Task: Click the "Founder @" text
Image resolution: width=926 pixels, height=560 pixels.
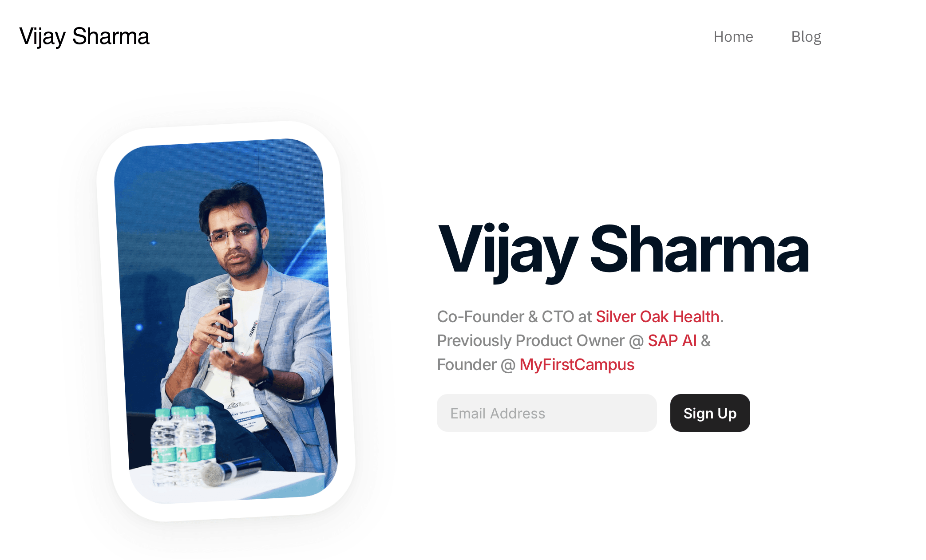Action: coord(476,365)
